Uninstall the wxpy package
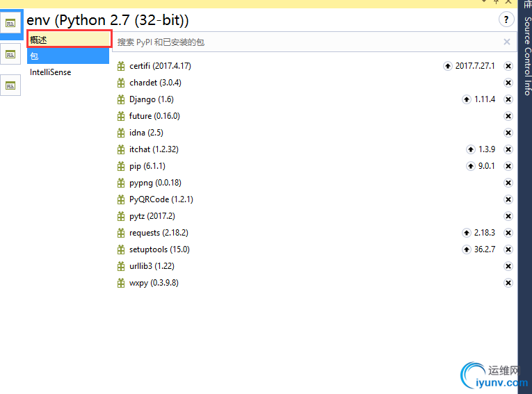Image resolution: width=532 pixels, height=394 pixels. pos(508,283)
